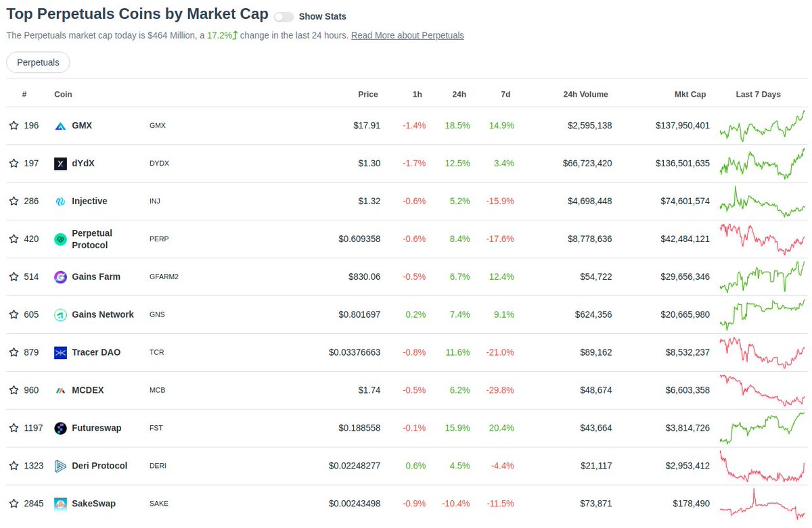Click the Tracer DAO coin icon
This screenshot has width=812, height=528.
pyautogui.click(x=59, y=352)
